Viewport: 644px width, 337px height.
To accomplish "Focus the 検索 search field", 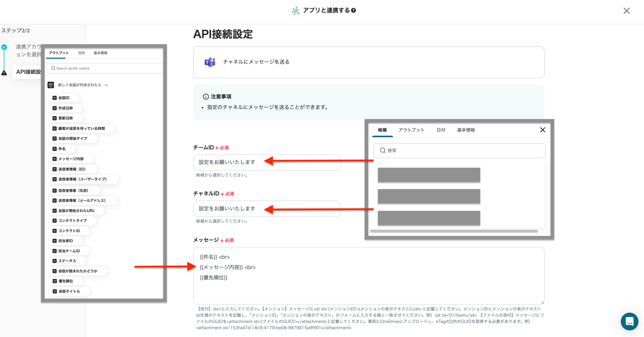I will (459, 151).
